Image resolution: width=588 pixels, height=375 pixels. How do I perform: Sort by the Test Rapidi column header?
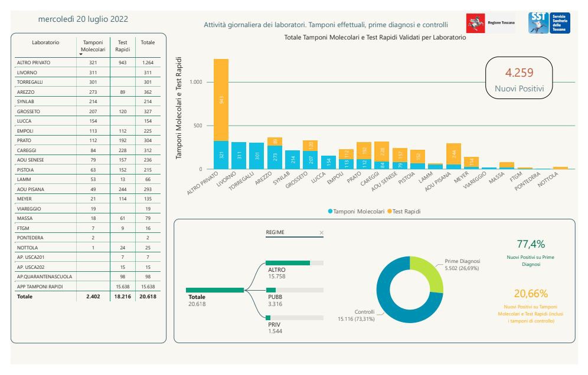click(123, 46)
